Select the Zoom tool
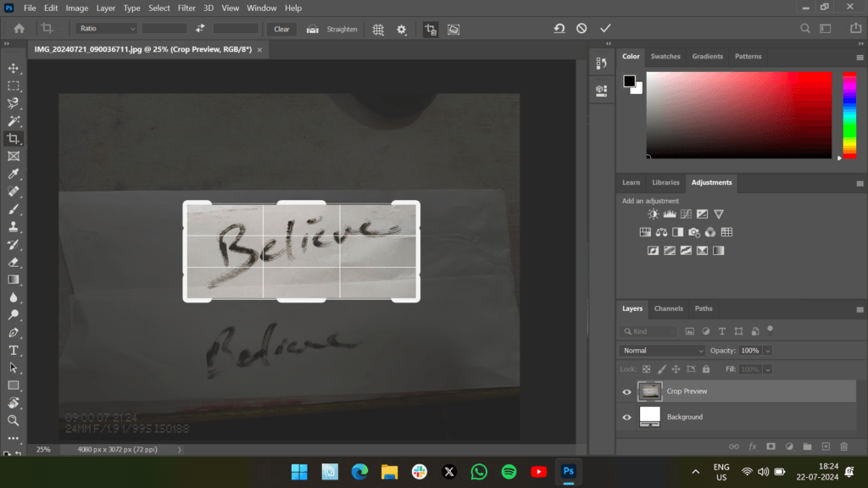This screenshot has height=488, width=868. (x=14, y=420)
